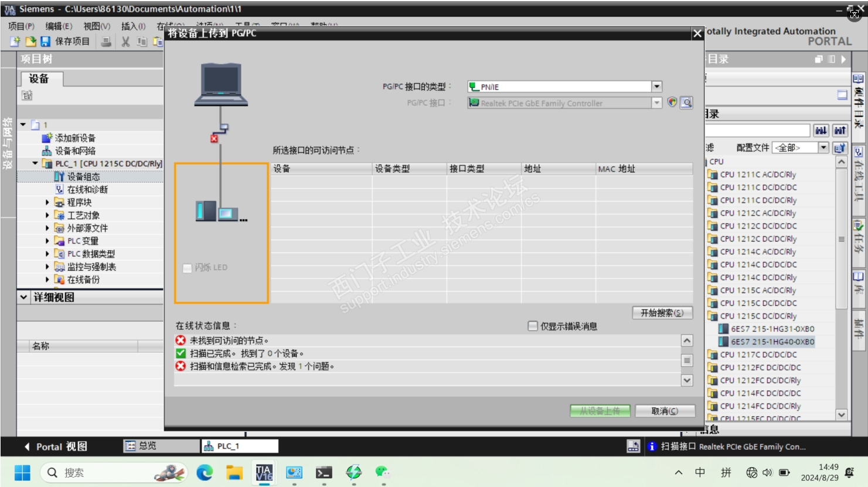
Task: Click the Windows Start button
Action: [22, 472]
